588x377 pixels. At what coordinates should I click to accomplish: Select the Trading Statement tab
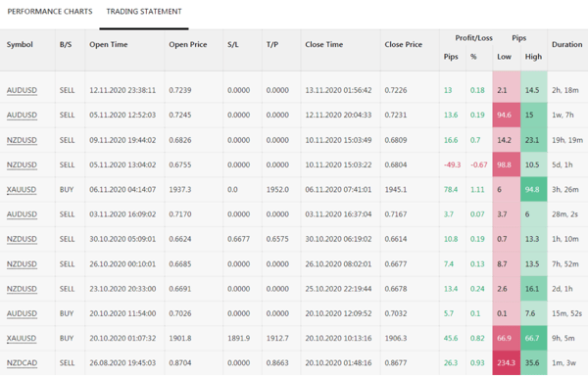(x=144, y=12)
